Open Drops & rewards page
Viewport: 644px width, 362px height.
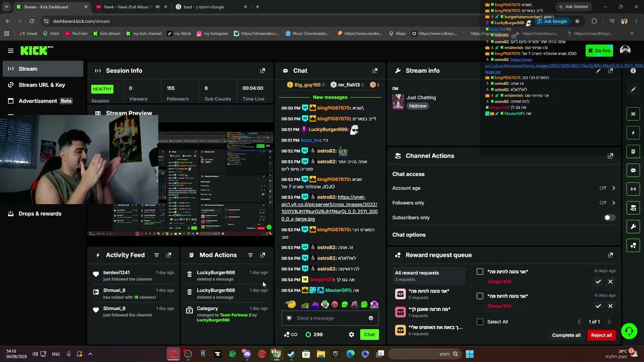[42, 214]
